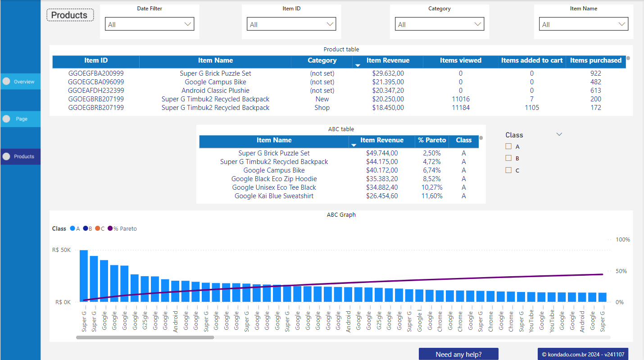Screen dimensions: 644x360
Task: Check the Class A checkbox
Action: coord(508,146)
